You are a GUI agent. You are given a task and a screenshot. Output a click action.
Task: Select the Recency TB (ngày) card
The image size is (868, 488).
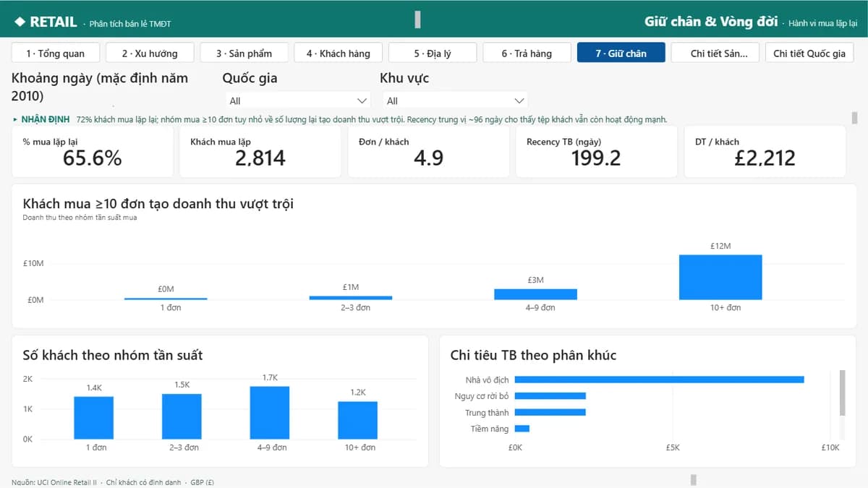(596, 152)
